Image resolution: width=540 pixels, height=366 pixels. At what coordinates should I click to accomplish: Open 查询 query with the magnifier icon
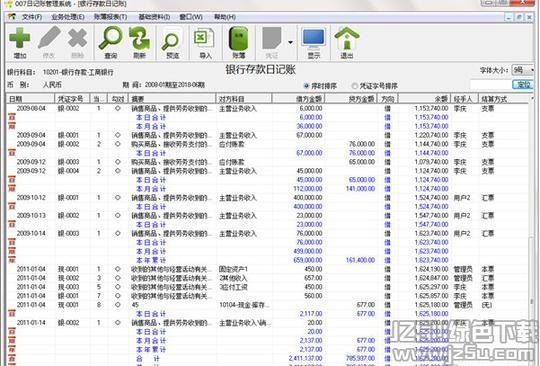pyautogui.click(x=111, y=38)
